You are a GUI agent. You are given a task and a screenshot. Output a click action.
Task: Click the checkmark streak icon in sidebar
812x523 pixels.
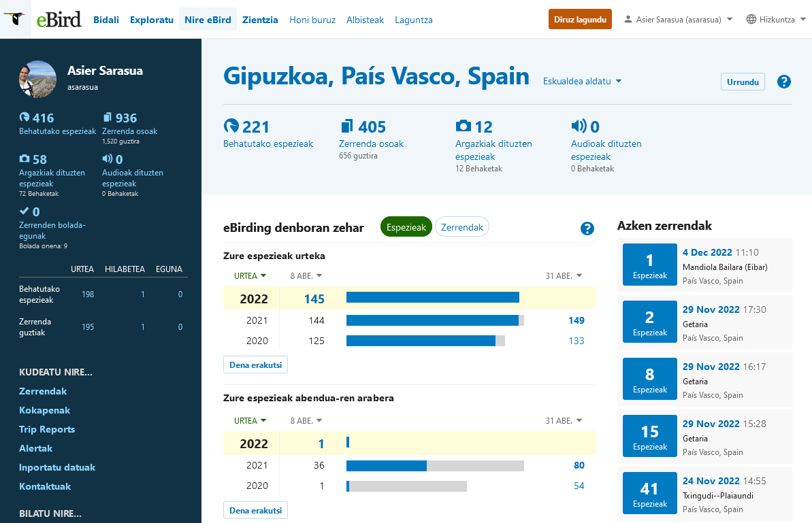tap(24, 211)
